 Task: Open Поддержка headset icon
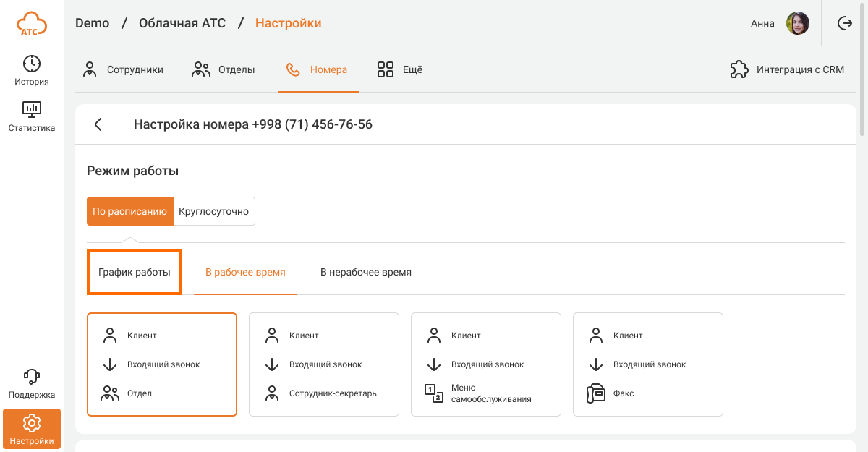point(32,377)
